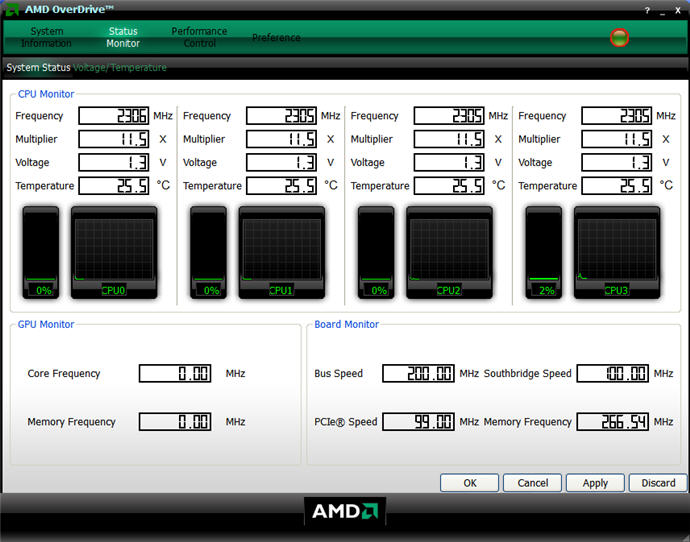Click the CPU1 frequency field showing 2305
Screen dimensions: 690x542
[x=282, y=116]
